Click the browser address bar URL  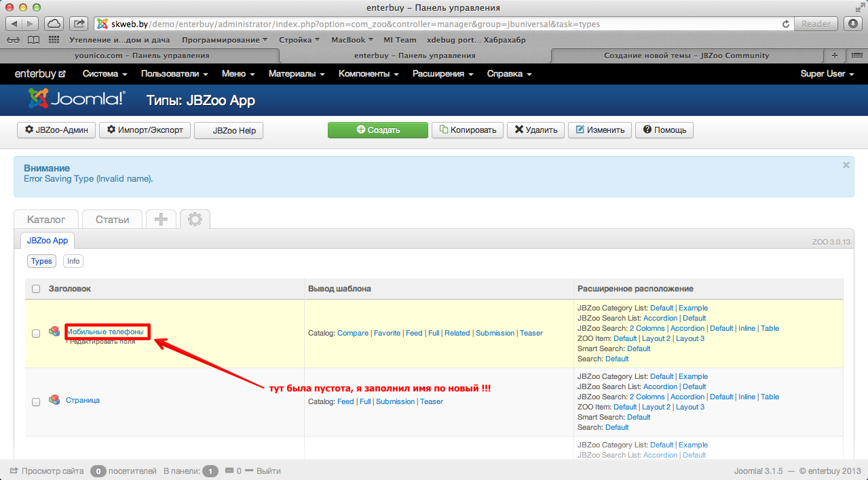pos(434,24)
